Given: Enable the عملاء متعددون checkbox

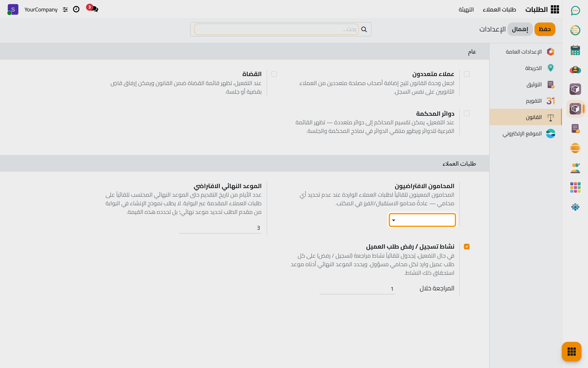Looking at the screenshot, I should click(467, 74).
